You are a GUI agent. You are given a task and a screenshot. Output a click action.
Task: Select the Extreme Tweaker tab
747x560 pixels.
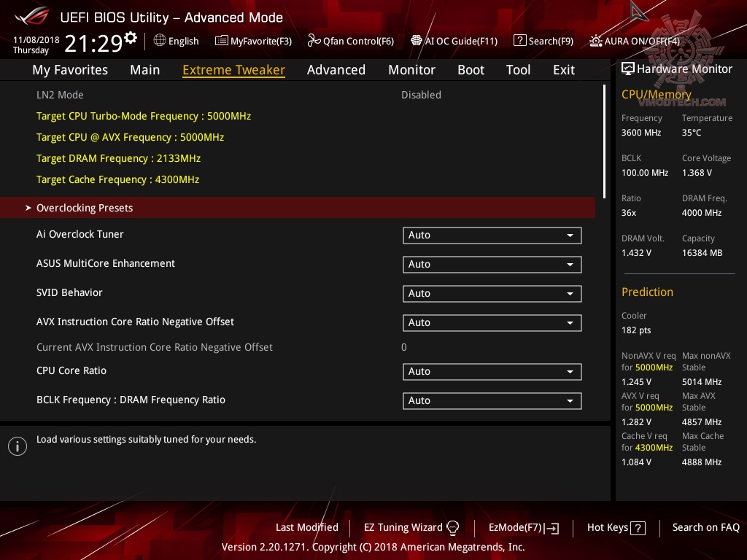234,70
